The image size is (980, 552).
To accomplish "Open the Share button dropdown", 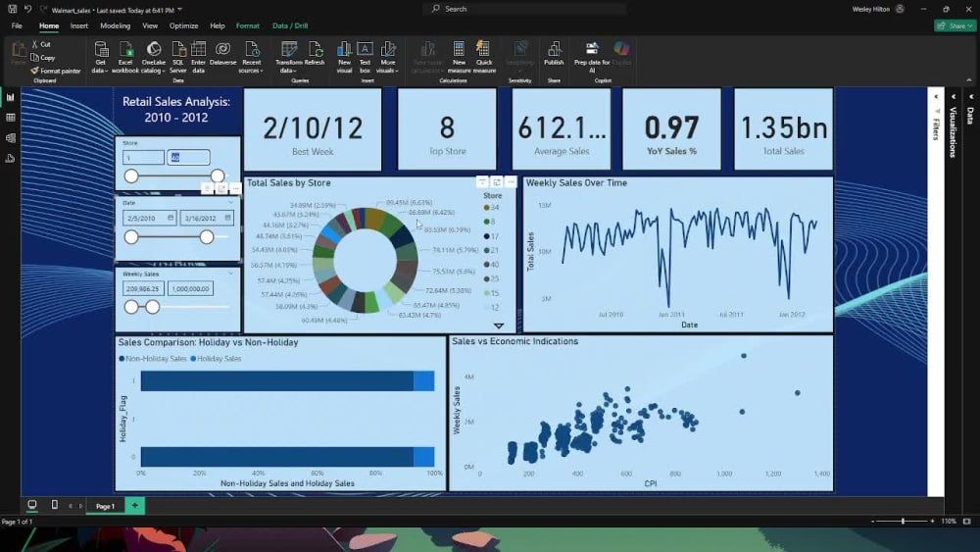I will pos(955,25).
